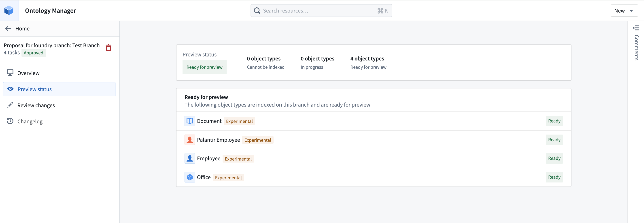Select the Review changes pencil icon
This screenshot has height=223, width=644.
[x=10, y=105]
